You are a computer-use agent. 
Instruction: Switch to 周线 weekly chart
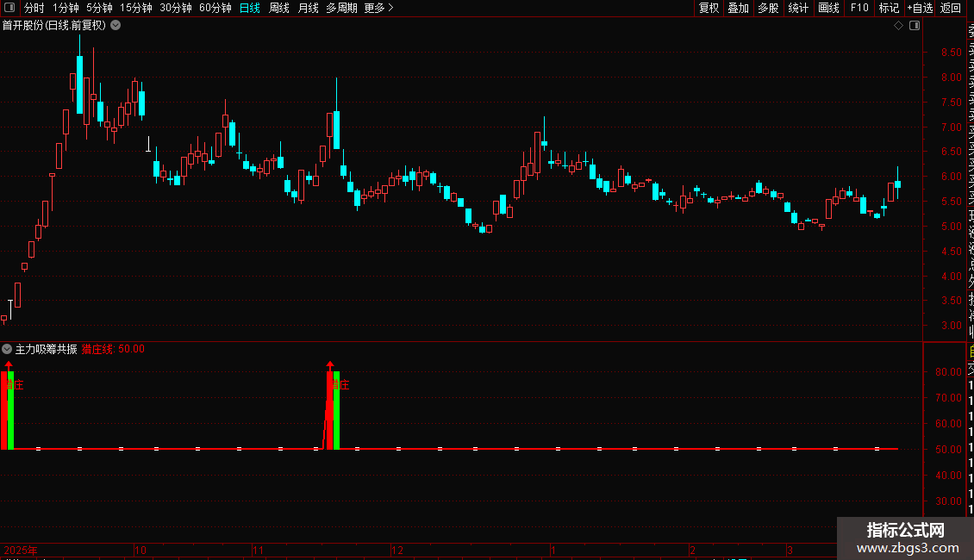coord(279,8)
